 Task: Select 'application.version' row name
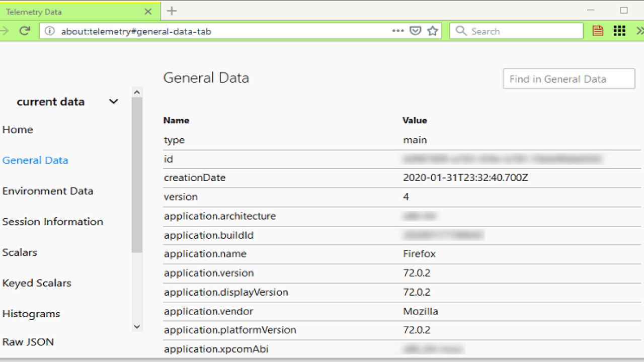(209, 273)
